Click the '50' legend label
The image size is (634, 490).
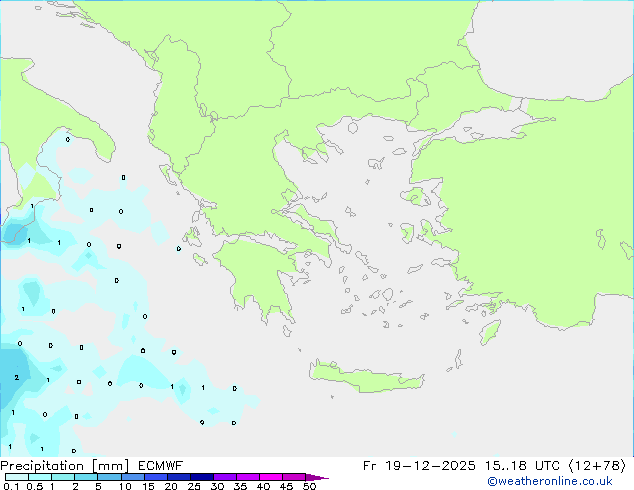tap(309, 486)
